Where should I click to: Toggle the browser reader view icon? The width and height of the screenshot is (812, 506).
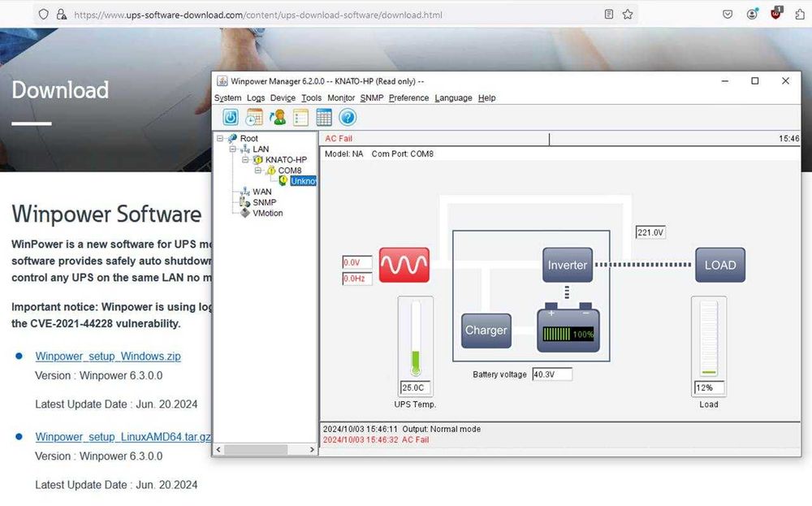[x=609, y=15]
